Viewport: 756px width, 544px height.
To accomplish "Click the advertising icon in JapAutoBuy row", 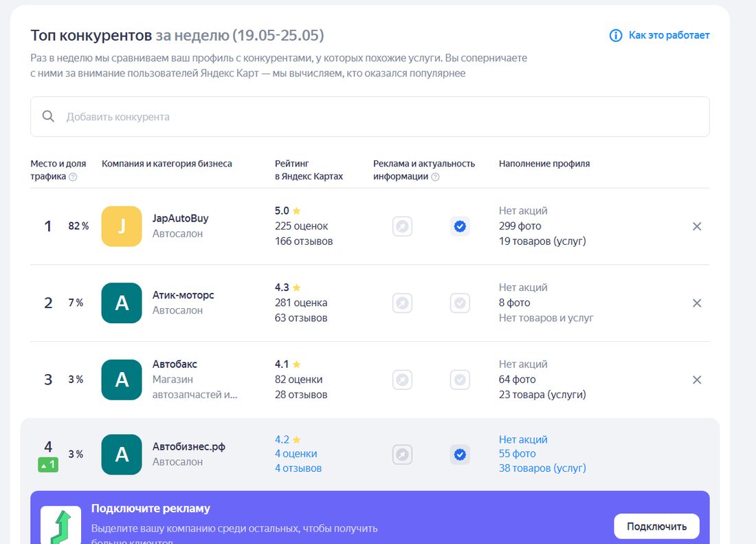I will click(x=402, y=226).
